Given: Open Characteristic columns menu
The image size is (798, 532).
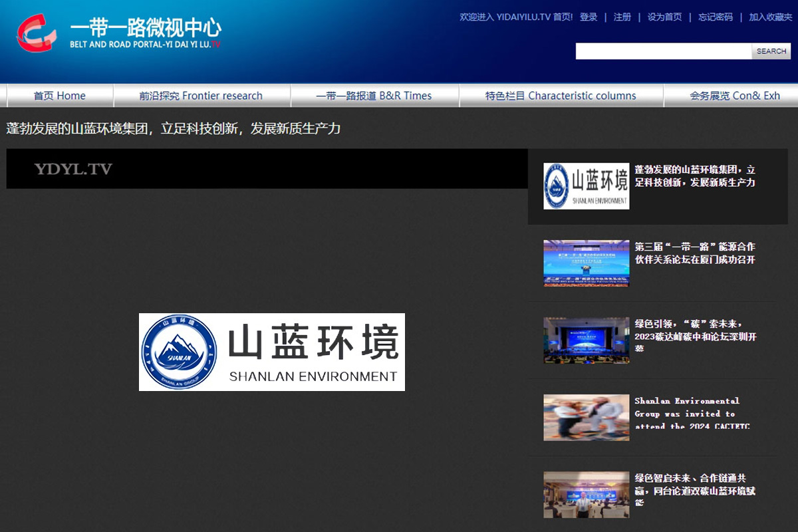Looking at the screenshot, I should click(x=561, y=96).
